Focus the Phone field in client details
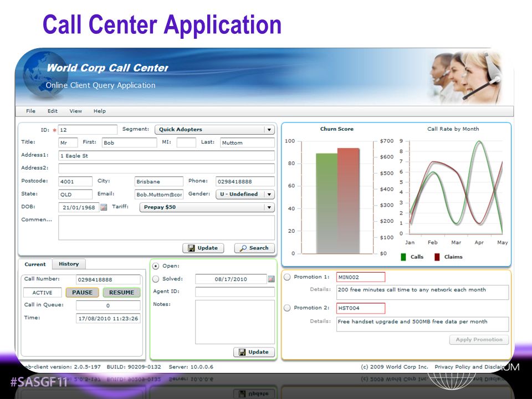The image size is (532, 399). 245,181
